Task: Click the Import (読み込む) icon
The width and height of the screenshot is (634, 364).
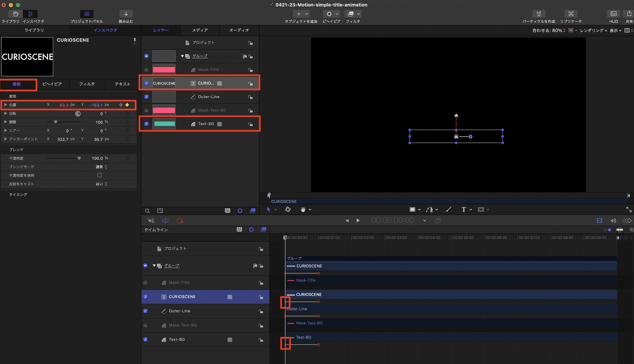Action: (x=126, y=14)
